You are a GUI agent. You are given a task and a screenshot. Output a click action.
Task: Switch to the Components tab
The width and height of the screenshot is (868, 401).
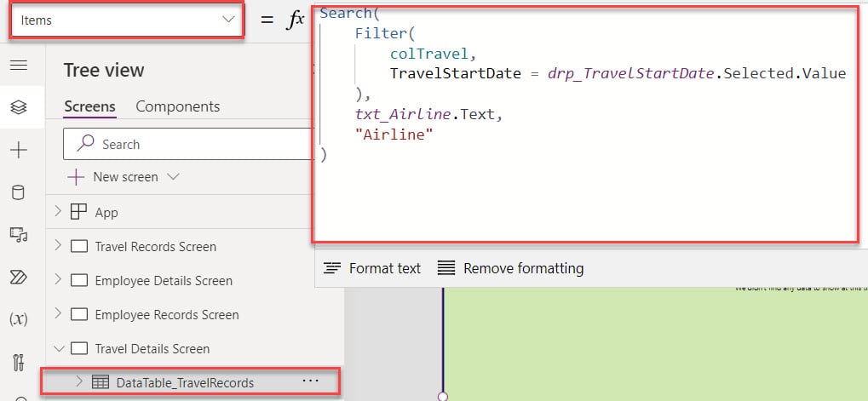pyautogui.click(x=178, y=106)
